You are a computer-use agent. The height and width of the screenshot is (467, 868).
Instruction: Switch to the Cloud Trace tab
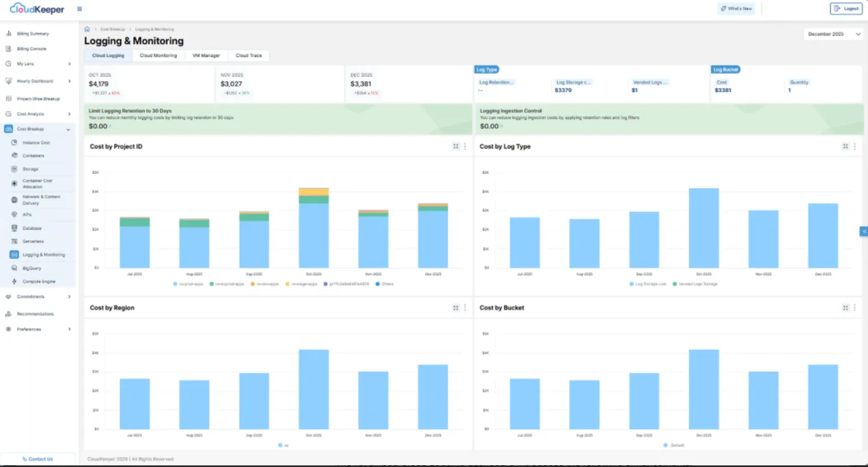(x=249, y=55)
